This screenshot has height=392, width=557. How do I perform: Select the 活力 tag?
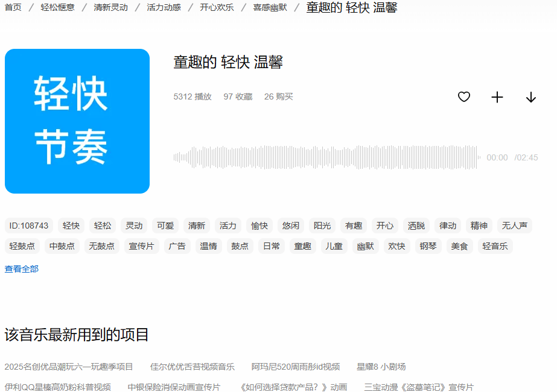pyautogui.click(x=228, y=226)
